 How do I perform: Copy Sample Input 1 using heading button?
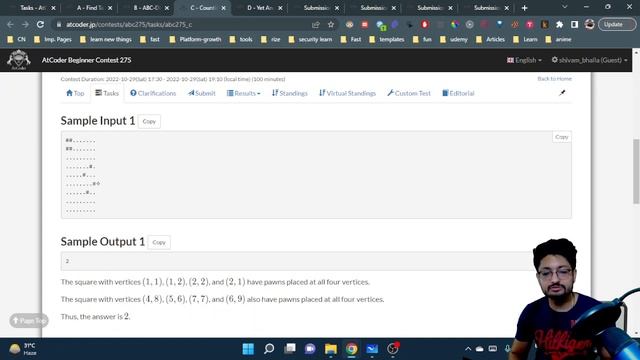[149, 121]
